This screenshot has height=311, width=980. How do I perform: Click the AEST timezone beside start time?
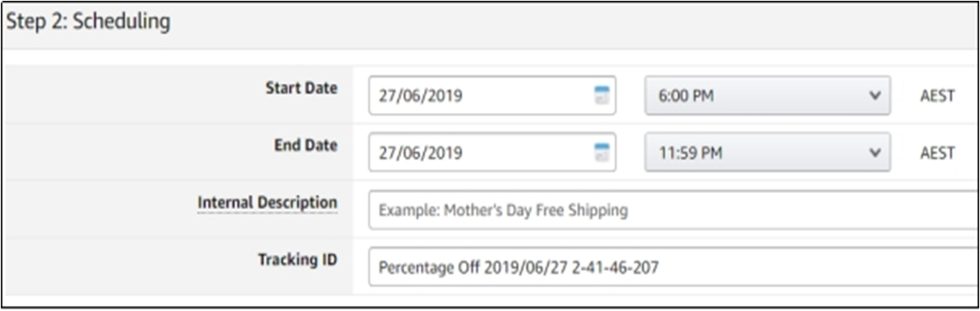coord(937,96)
